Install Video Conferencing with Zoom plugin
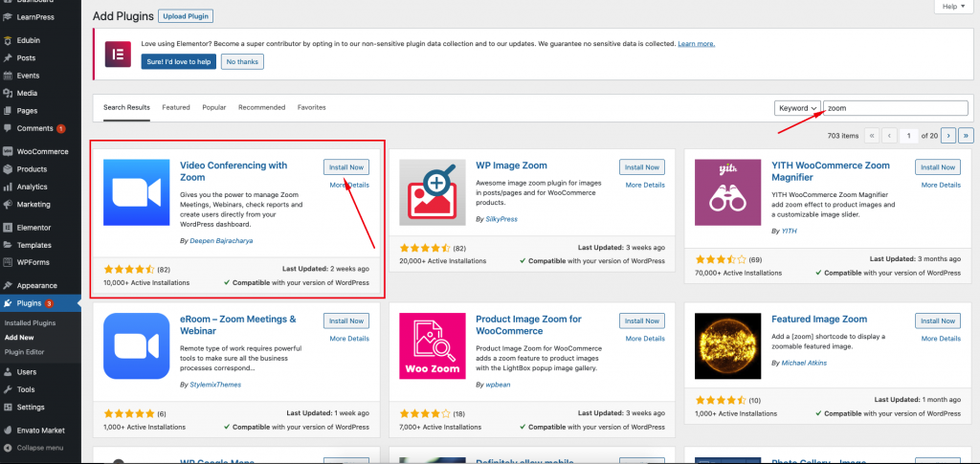 click(x=346, y=167)
